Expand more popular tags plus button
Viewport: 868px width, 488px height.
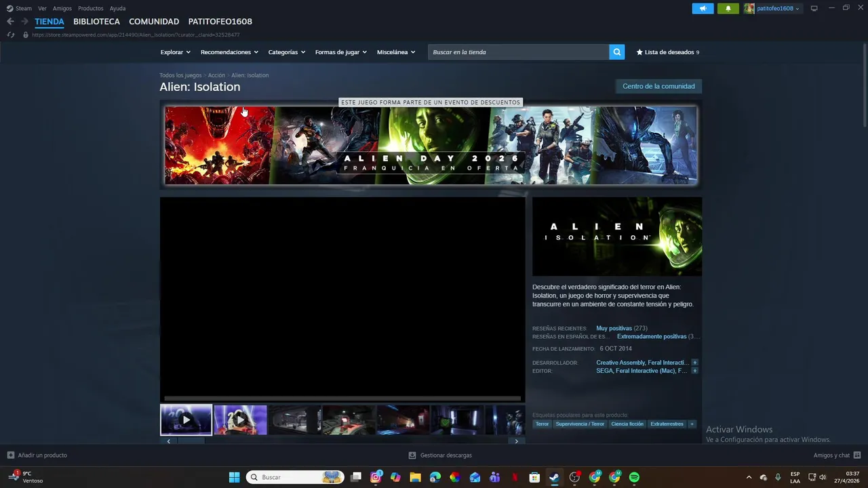tap(692, 424)
